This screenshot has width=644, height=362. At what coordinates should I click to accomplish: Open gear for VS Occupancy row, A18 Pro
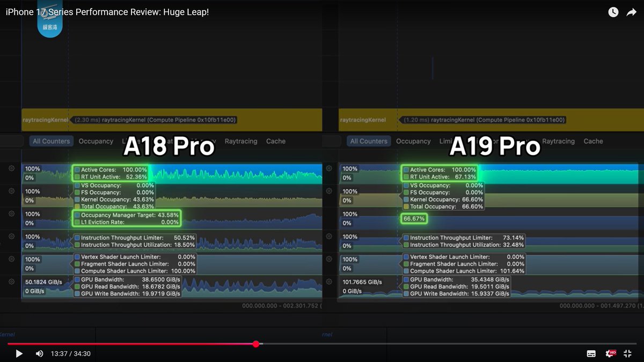pos(11,190)
